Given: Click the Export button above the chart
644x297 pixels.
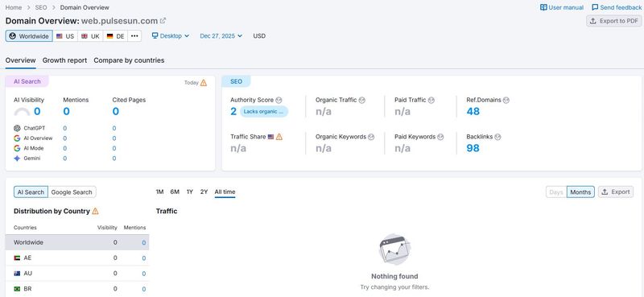Looking at the screenshot, I should coord(616,192).
